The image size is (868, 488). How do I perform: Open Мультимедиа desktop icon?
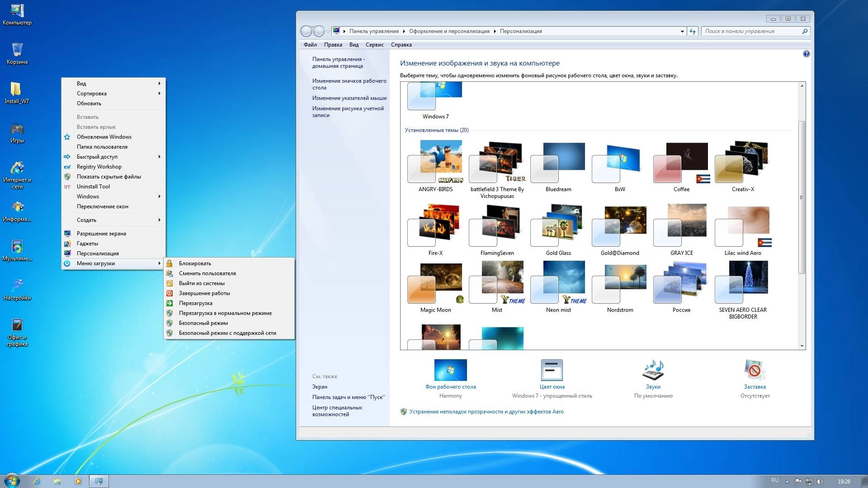17,250
